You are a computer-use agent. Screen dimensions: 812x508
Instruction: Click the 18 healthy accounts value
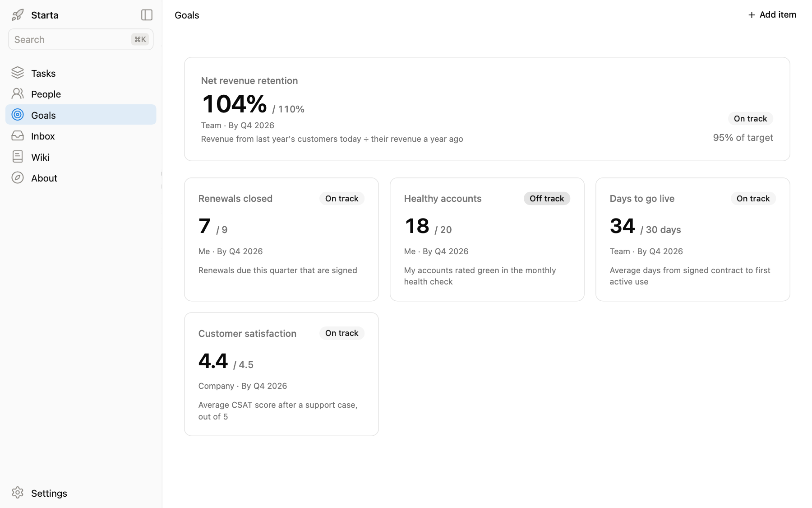click(417, 226)
